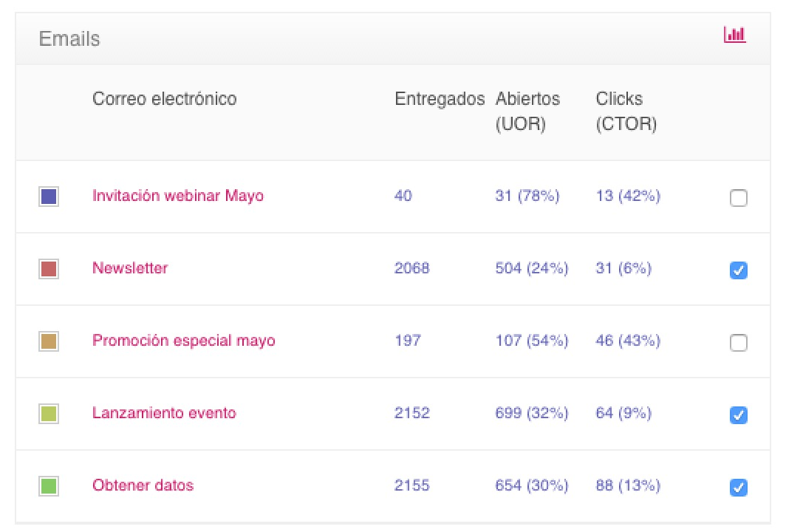Viewport: 786px width, 532px height.
Task: Enable the Promoción especial mayo checkbox
Action: 738,343
